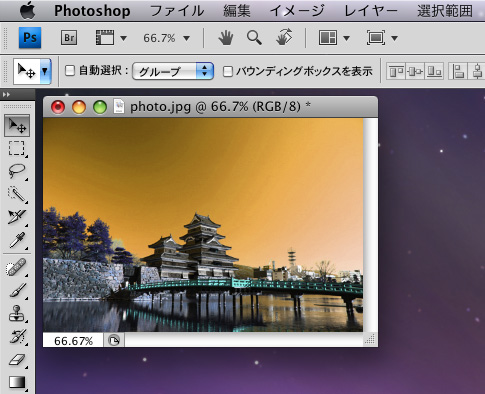
Task: Minimize photo.jpg with the yellow button
Action: click(79, 107)
